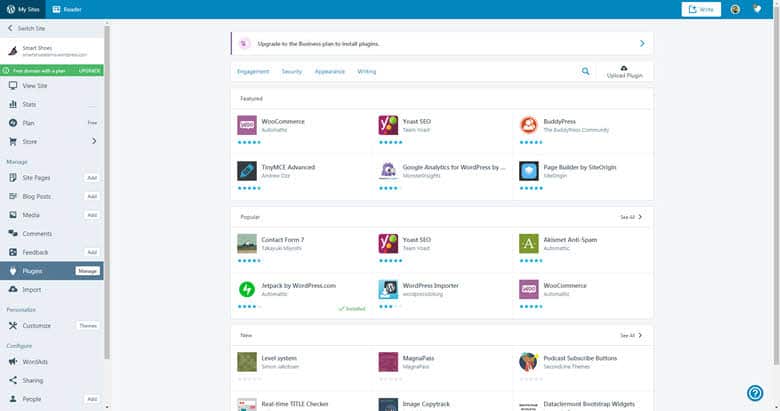
Task: Click Add button next to Media
Action: [92, 215]
